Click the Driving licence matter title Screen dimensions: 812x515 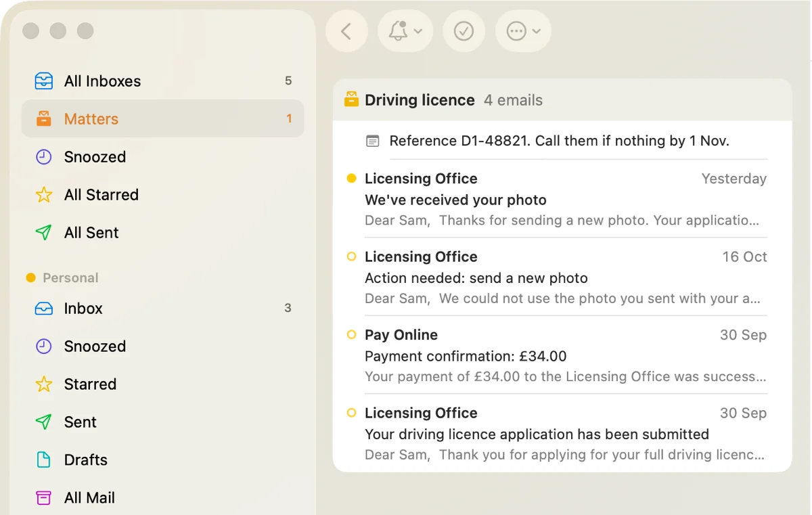click(420, 100)
